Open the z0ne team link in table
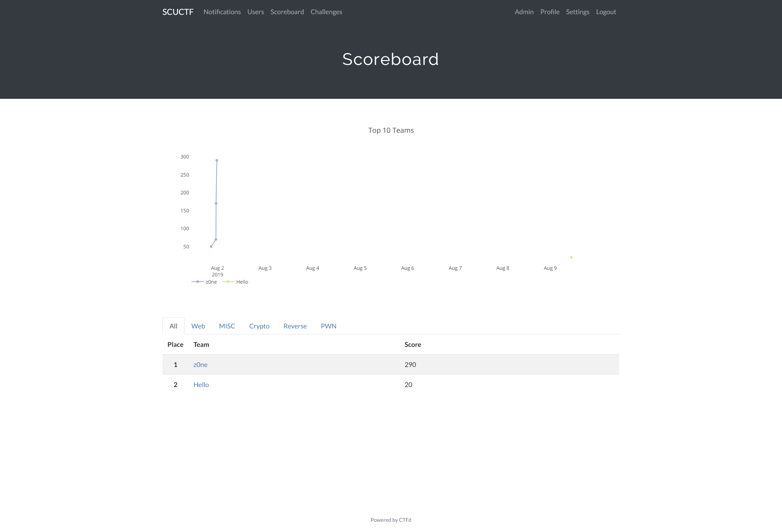Screen dimensions: 782x532 pos(200,364)
